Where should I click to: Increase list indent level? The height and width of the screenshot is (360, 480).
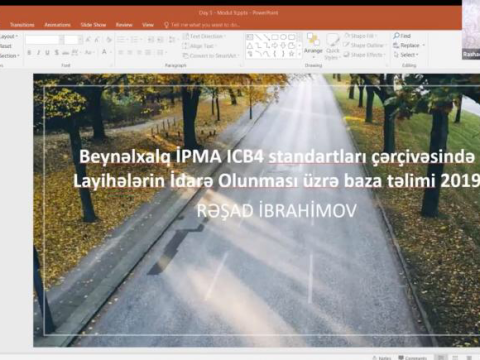[160, 40]
